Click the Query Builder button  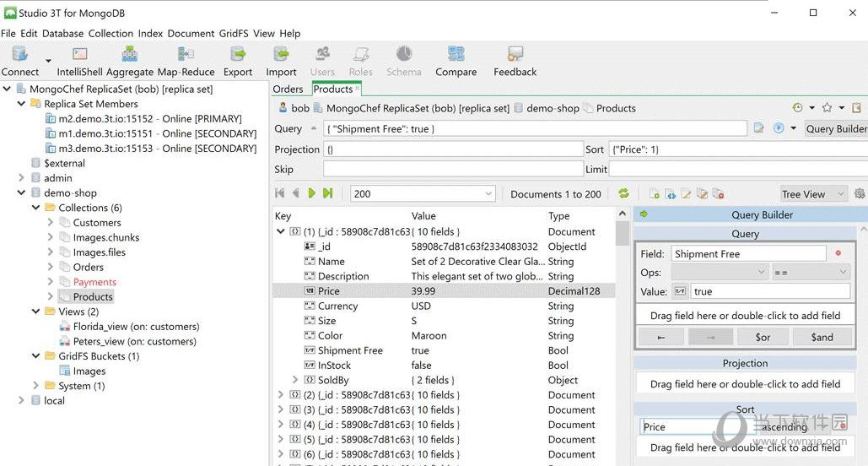[837, 128]
